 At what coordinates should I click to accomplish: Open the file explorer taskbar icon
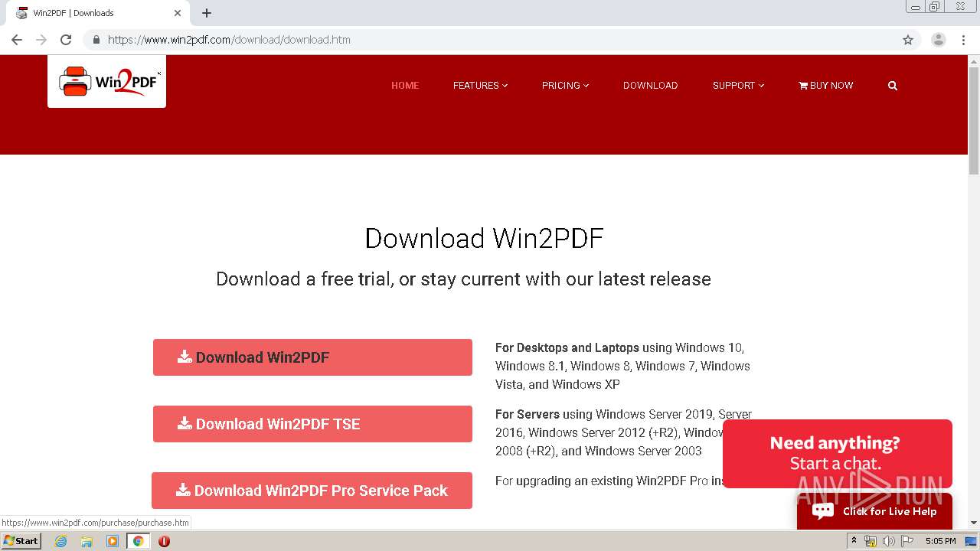coord(87,541)
